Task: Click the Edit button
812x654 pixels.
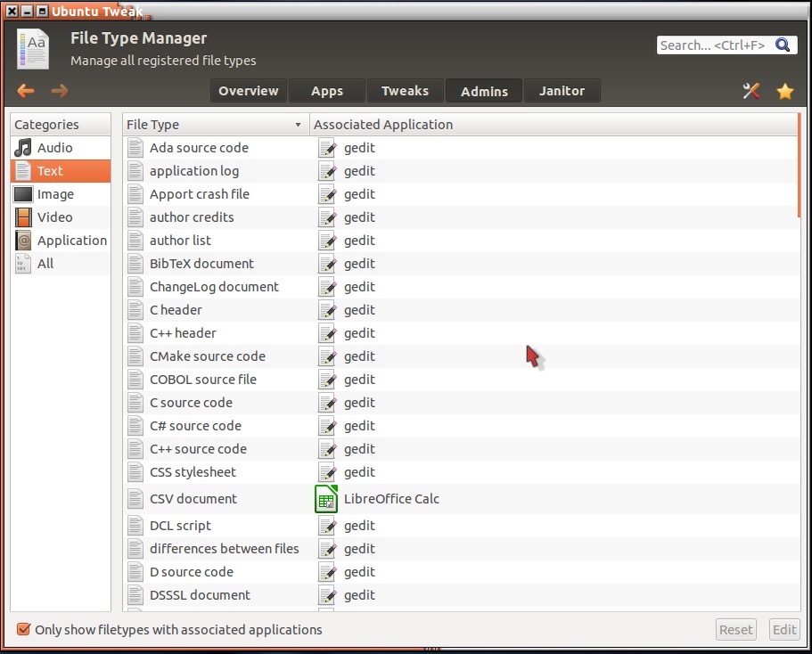Action: (x=784, y=630)
